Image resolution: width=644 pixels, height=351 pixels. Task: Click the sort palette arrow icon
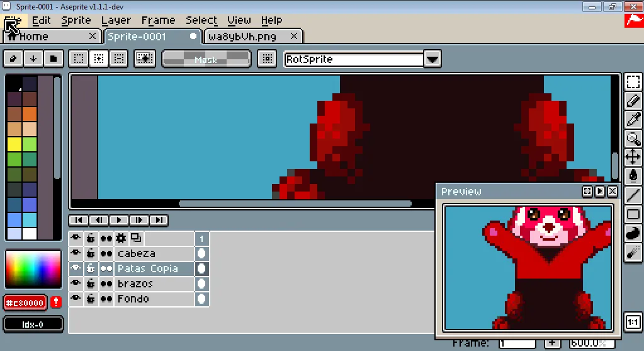[33, 59]
